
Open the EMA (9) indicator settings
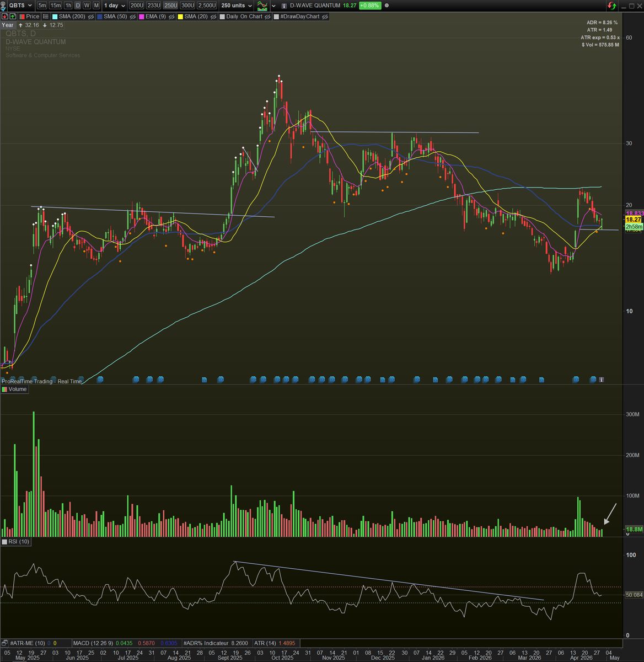coord(155,17)
